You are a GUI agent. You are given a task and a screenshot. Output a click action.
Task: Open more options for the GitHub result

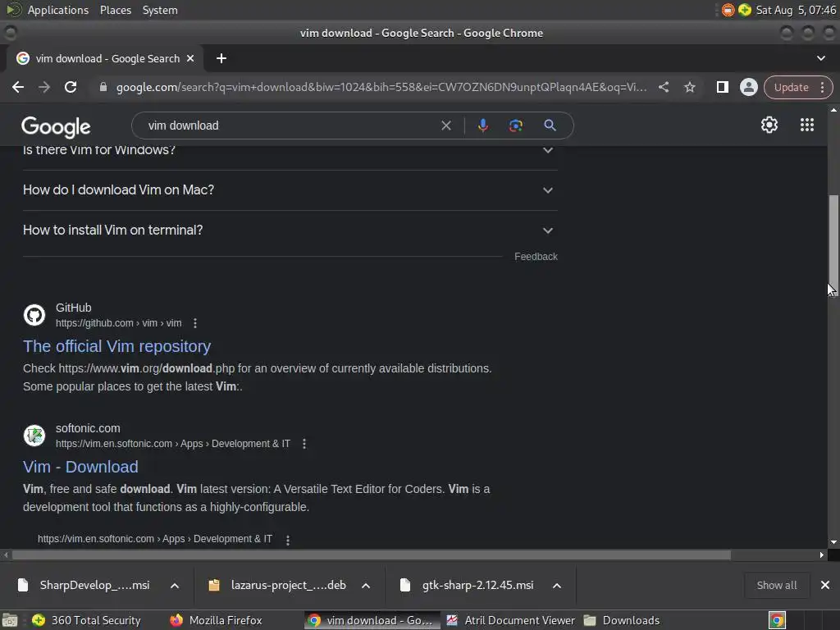[195, 323]
